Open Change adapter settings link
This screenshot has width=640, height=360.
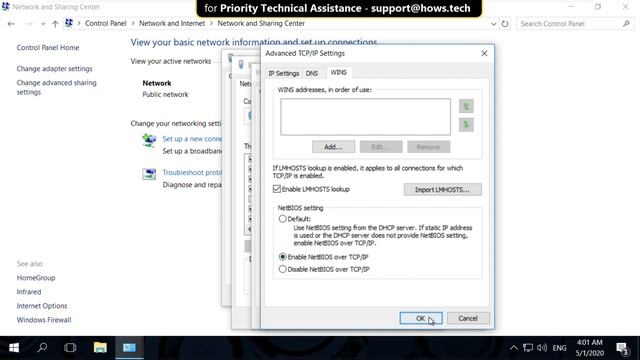click(54, 69)
